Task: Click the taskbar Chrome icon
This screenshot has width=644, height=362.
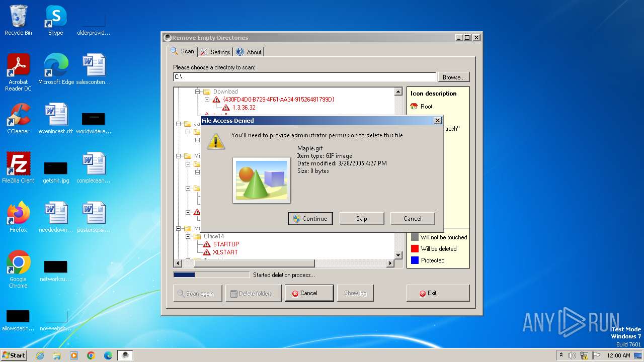Action: click(x=91, y=355)
